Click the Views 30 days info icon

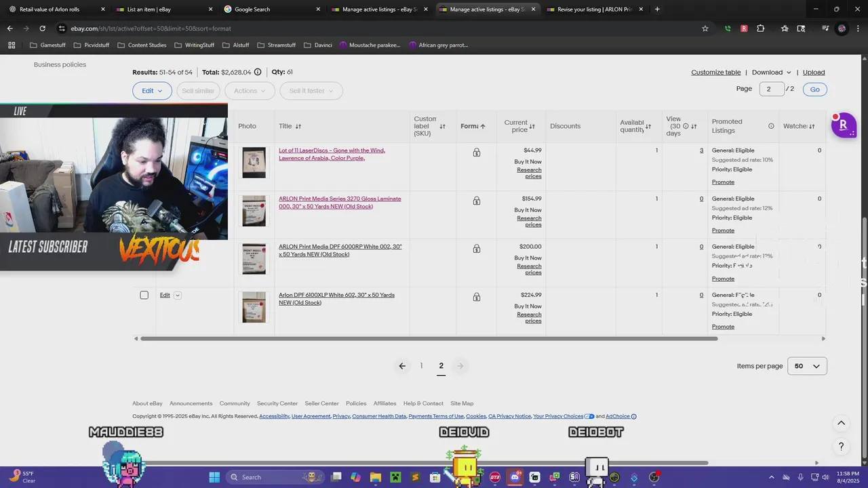click(686, 126)
